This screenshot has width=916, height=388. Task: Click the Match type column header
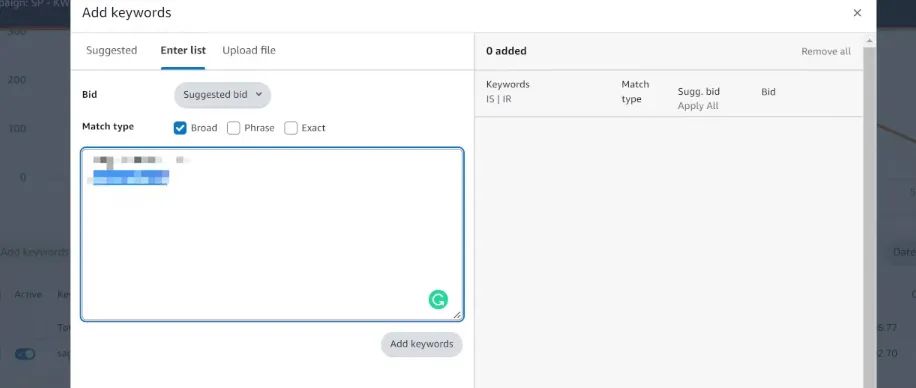[x=635, y=92]
